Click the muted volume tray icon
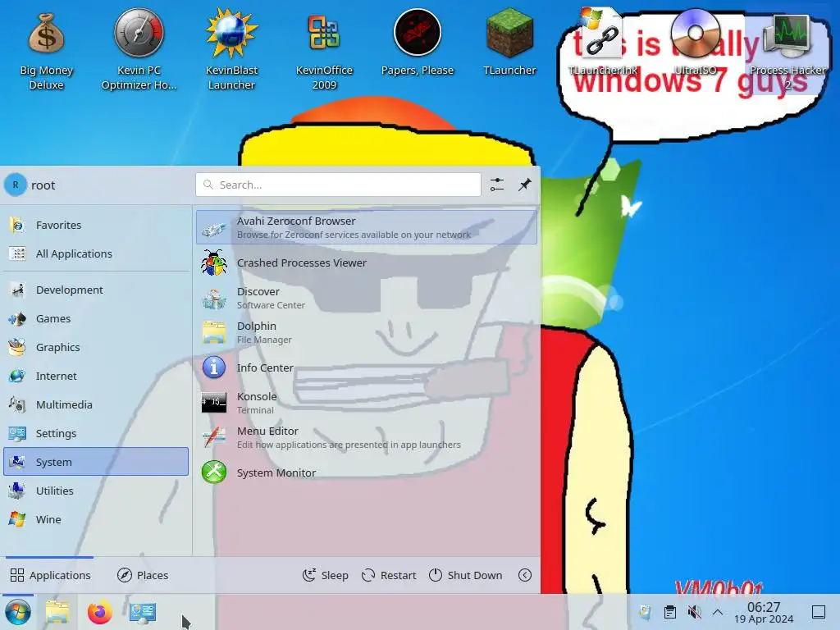The image size is (840, 630). 694,612
